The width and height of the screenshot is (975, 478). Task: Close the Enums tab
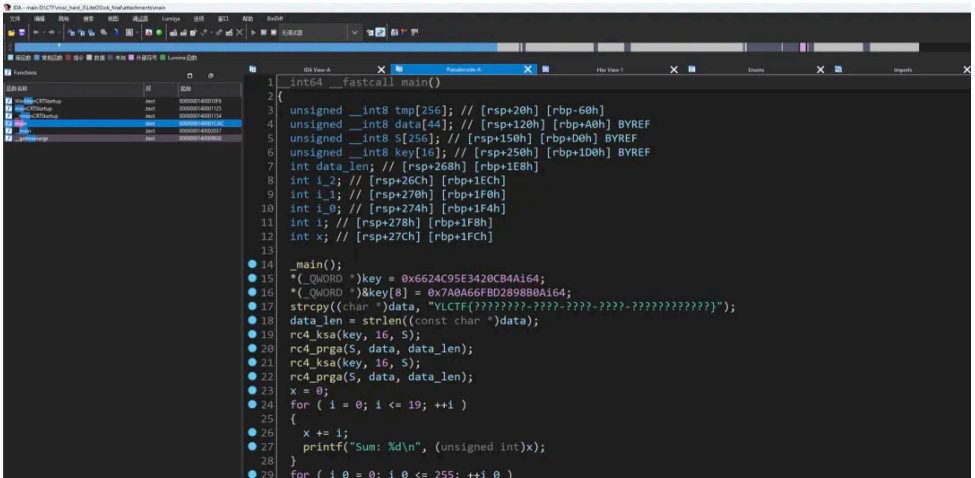coord(820,70)
